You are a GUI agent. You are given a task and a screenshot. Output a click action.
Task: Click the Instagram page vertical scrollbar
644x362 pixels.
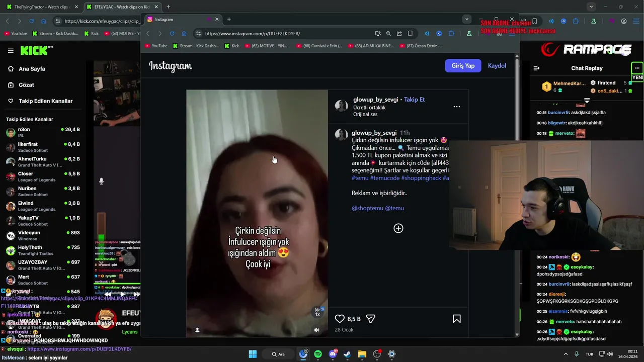coord(517,196)
